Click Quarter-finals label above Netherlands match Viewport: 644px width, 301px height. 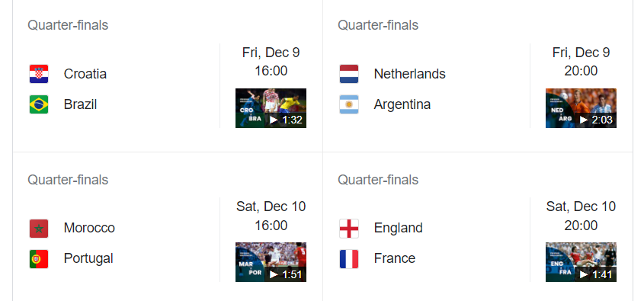click(x=378, y=25)
